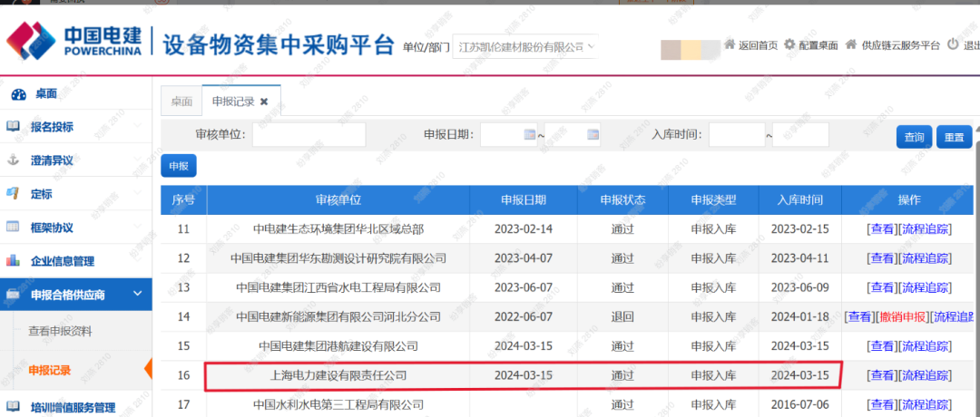The height and width of the screenshot is (417, 980).
Task: Click 配置桌面 link
Action: (818, 45)
